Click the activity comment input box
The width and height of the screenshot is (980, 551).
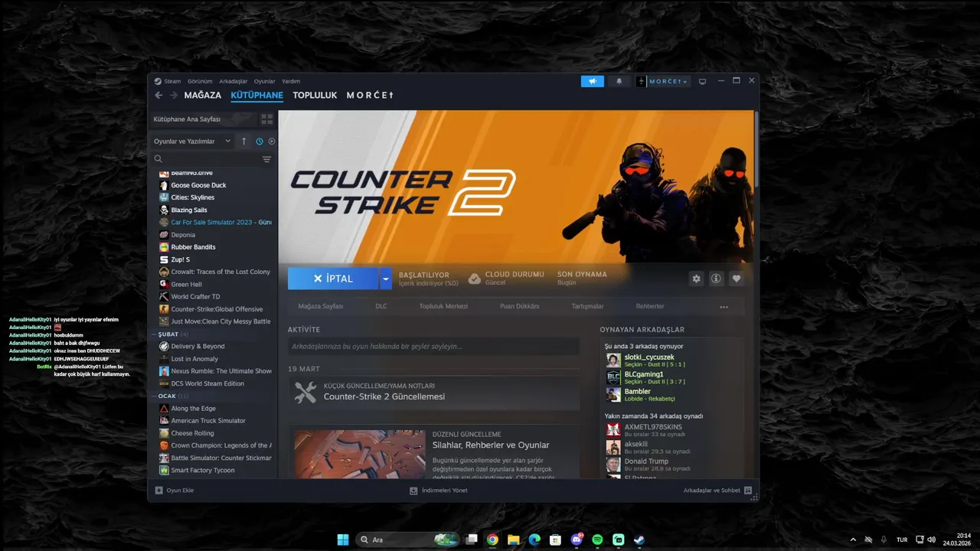433,347
